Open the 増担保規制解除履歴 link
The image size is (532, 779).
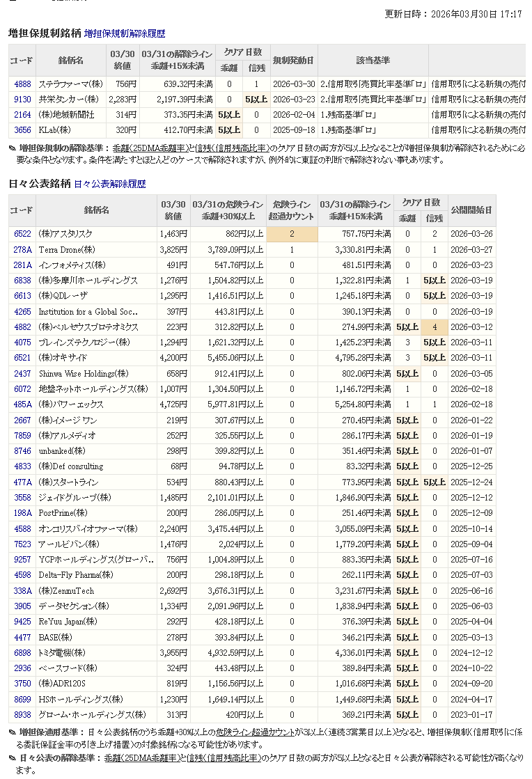click(125, 33)
